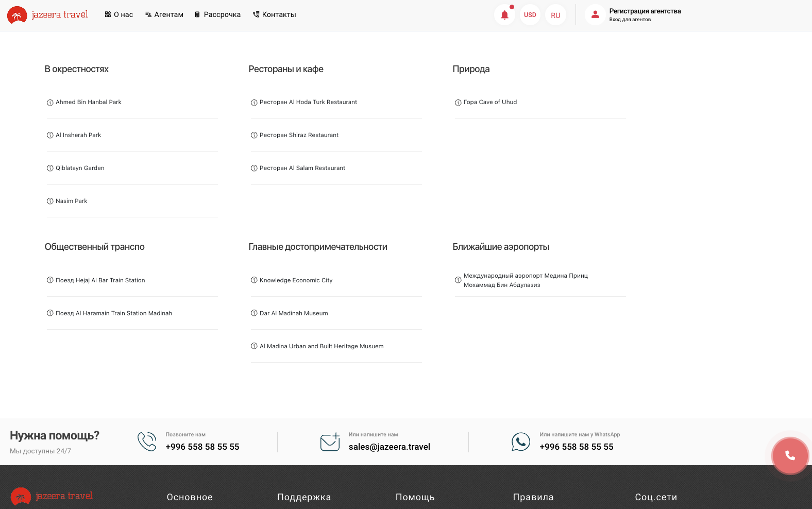
Task: Open the RU language selector
Action: click(555, 15)
